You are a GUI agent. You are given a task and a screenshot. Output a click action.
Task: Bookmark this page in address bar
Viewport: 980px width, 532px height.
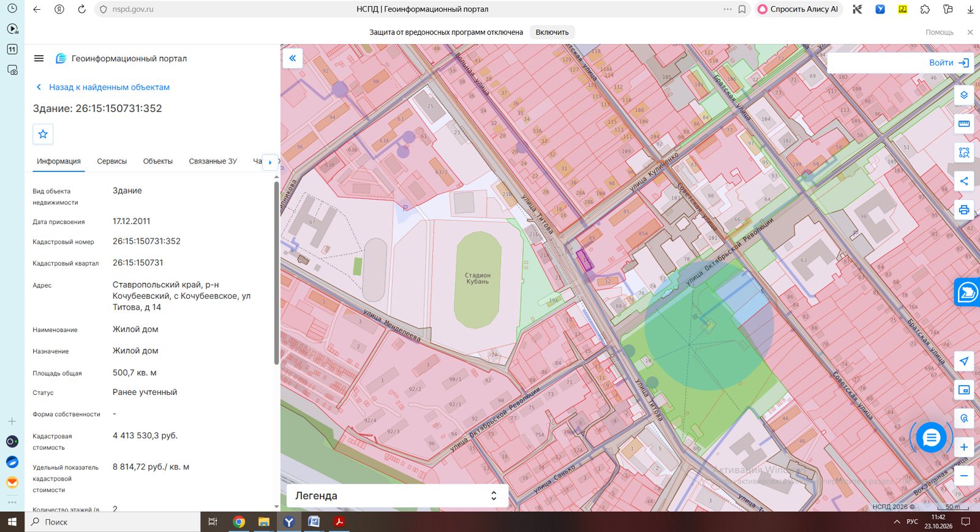click(742, 9)
